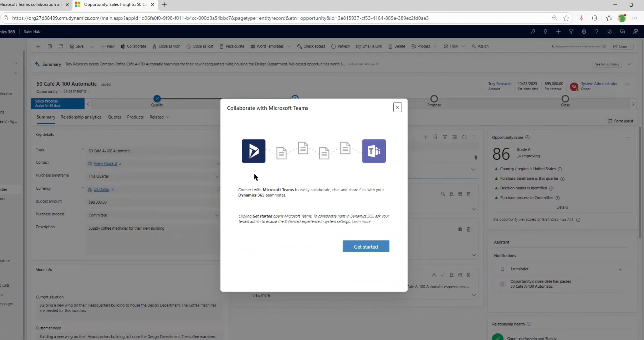This screenshot has height=340, width=644.
Task: Open the Form assist pane
Action: [620, 121]
